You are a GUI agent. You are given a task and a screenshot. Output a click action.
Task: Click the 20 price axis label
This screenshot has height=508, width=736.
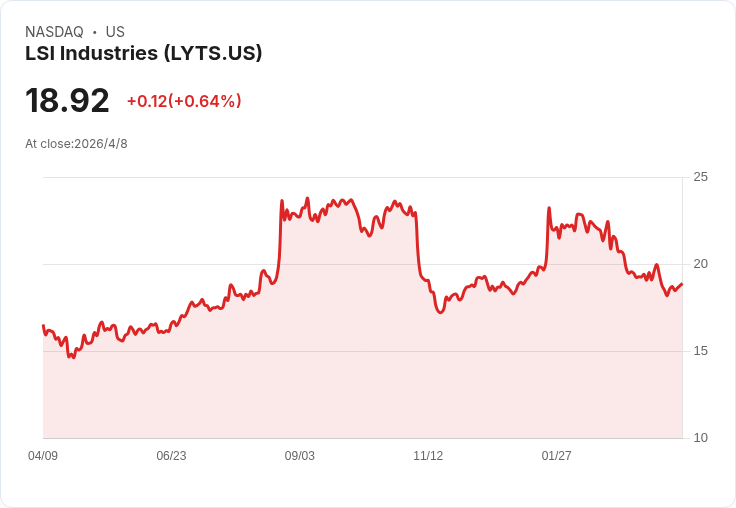700,264
